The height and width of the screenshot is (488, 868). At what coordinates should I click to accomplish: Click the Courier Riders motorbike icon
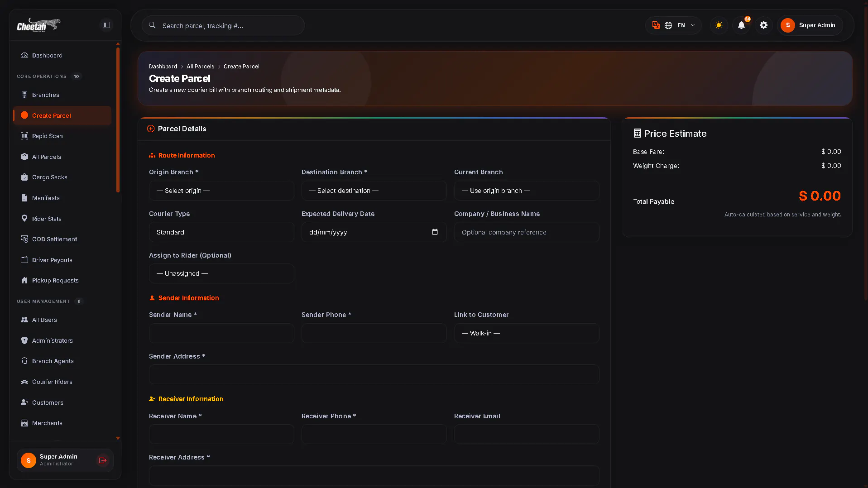click(24, 382)
